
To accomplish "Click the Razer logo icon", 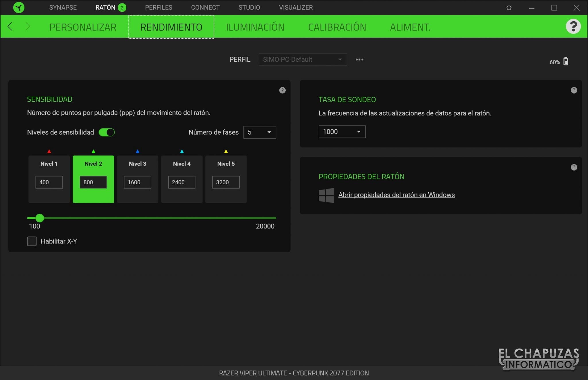I will (x=19, y=7).
